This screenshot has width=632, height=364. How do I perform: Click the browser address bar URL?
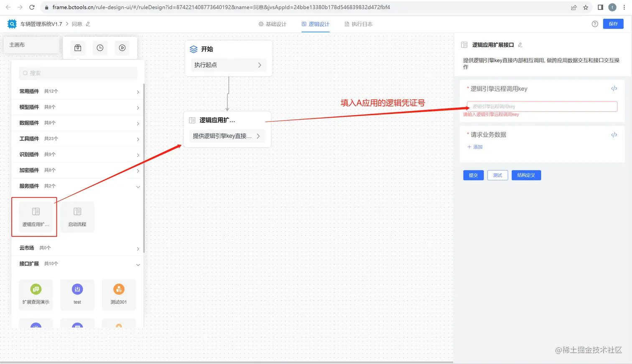pos(221,7)
